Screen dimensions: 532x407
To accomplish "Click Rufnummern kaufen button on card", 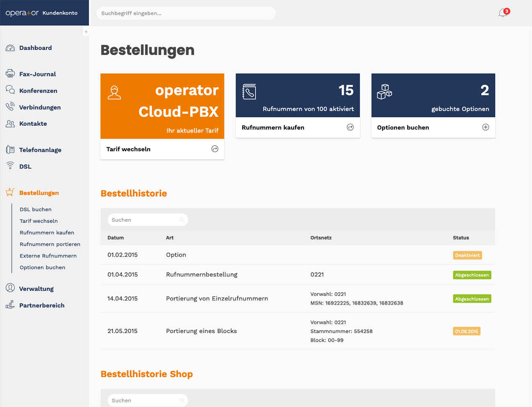I will coord(298,127).
